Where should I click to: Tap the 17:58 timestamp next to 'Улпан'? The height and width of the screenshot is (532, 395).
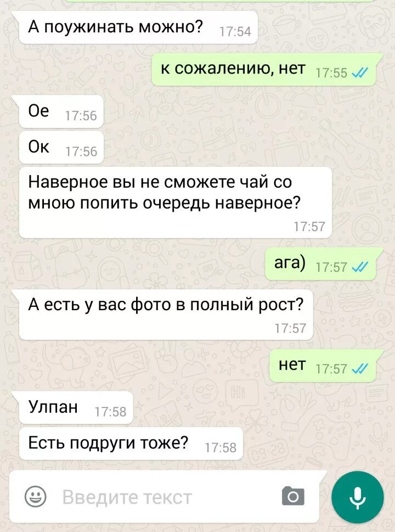[x=110, y=412]
